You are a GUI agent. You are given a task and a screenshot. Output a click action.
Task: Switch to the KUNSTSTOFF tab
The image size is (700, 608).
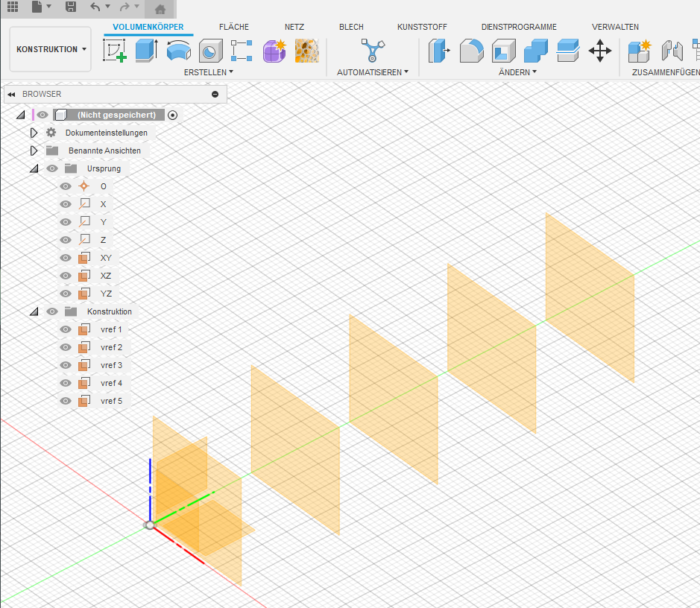[x=422, y=27]
